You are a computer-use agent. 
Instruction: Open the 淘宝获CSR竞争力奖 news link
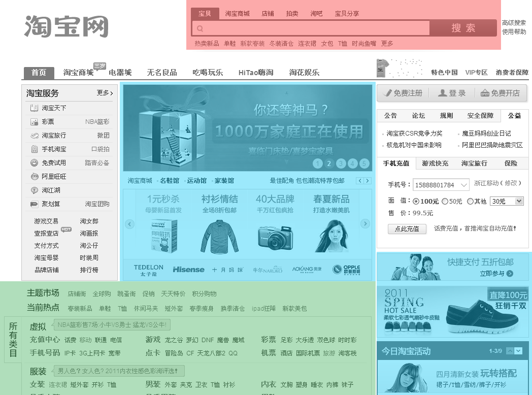[x=414, y=134]
